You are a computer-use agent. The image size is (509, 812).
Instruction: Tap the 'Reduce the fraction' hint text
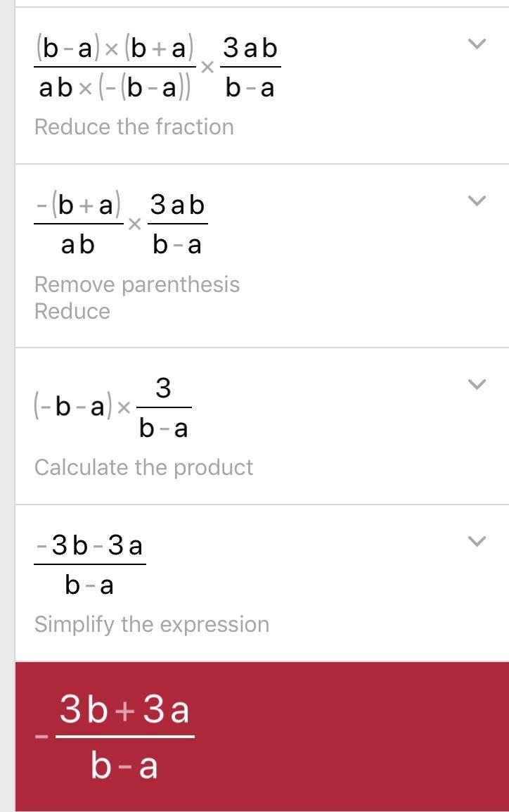point(134,127)
